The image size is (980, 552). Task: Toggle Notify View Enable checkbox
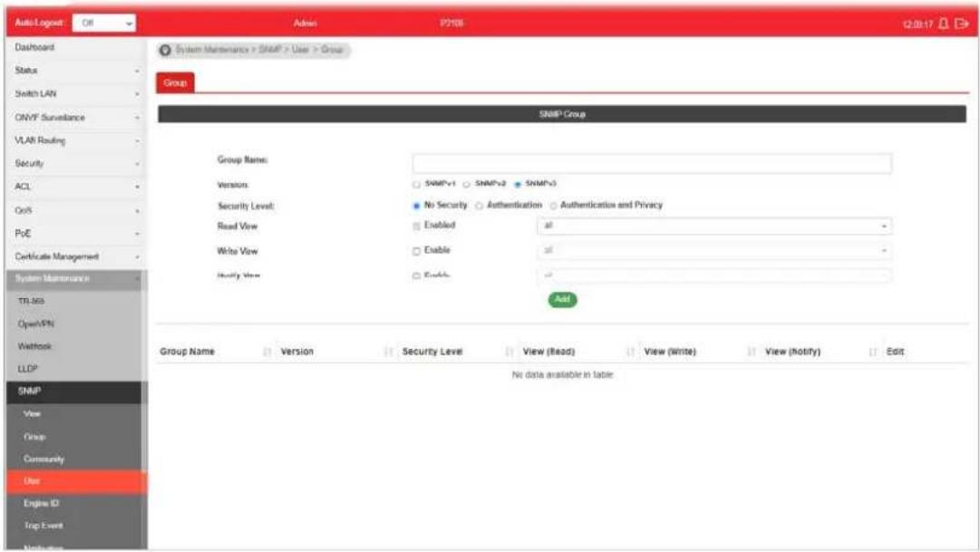[x=416, y=276]
